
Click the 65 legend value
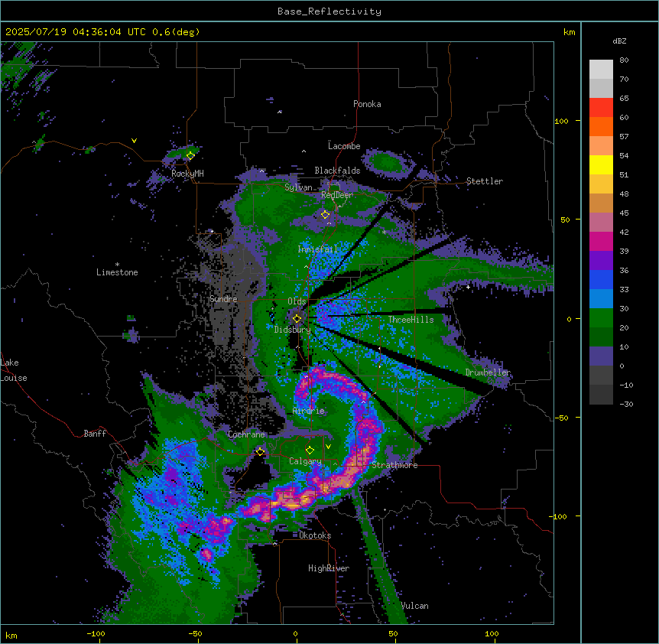[624, 99]
